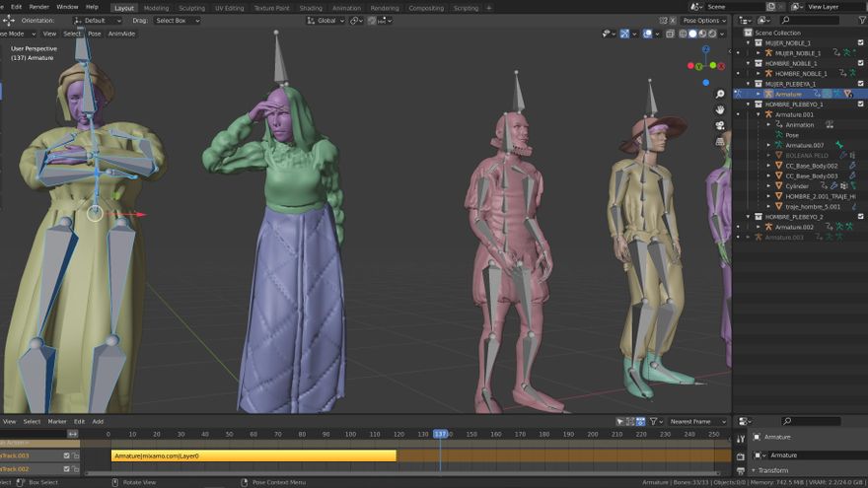This screenshot has height=488, width=868.
Task: Open the Nearest Frame snapping dropdown
Action: [697, 422]
